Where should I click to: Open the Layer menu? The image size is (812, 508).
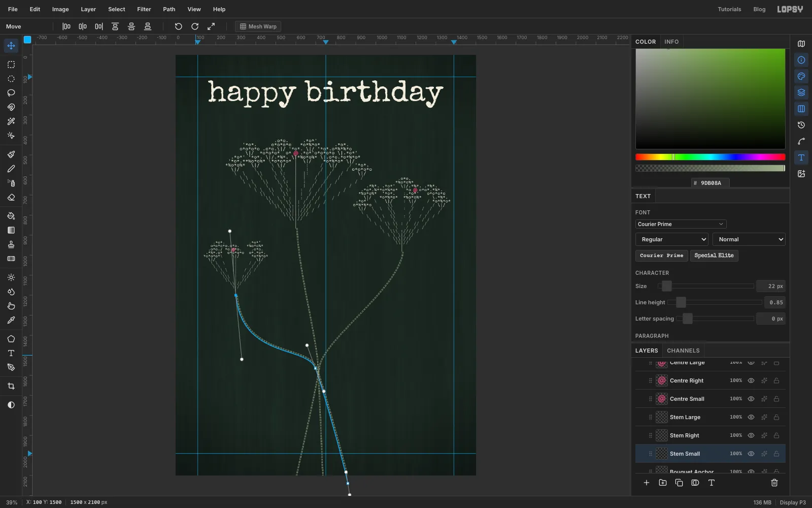tap(88, 9)
